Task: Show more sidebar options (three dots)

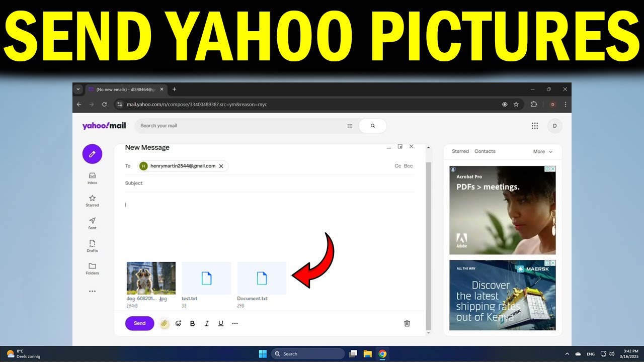Action: click(92, 291)
